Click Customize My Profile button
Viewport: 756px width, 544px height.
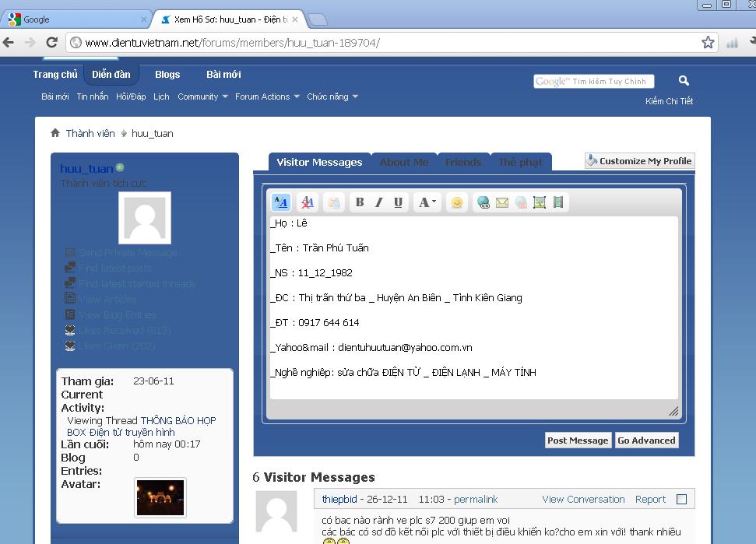click(640, 161)
